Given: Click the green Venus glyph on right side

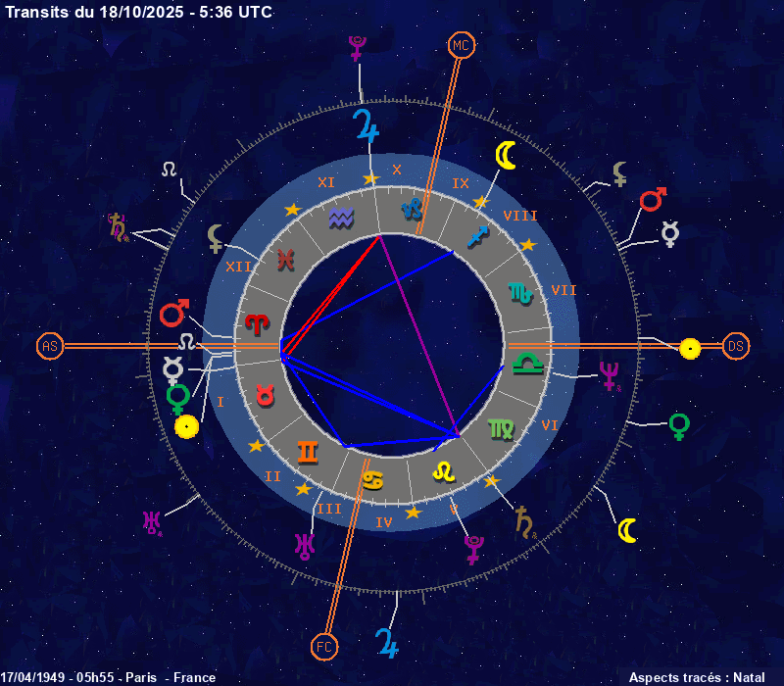Looking at the screenshot, I should [x=678, y=425].
